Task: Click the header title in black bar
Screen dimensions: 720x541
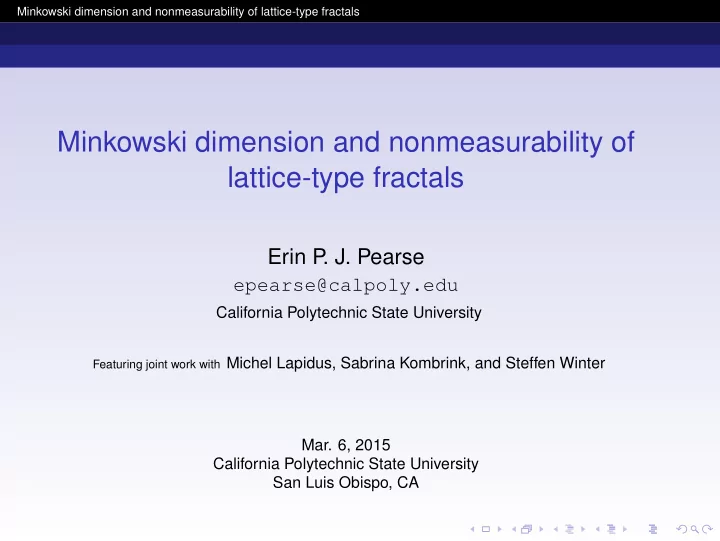Action: pyautogui.click(x=188, y=11)
